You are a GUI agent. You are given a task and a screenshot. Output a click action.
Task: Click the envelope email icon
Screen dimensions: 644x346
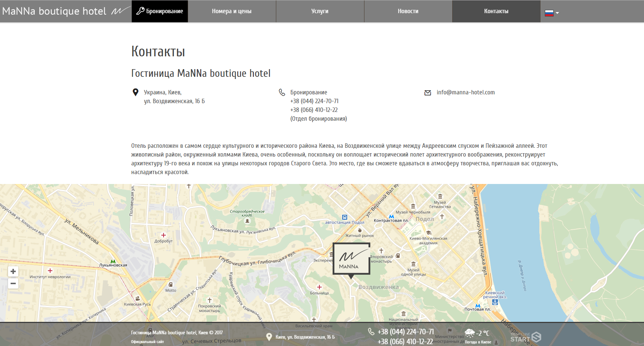click(428, 93)
